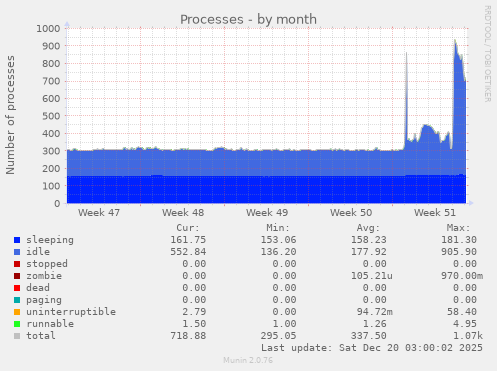The width and height of the screenshot is (497, 371).
Task: Click the 'Cur:' column header
Action: (x=188, y=228)
